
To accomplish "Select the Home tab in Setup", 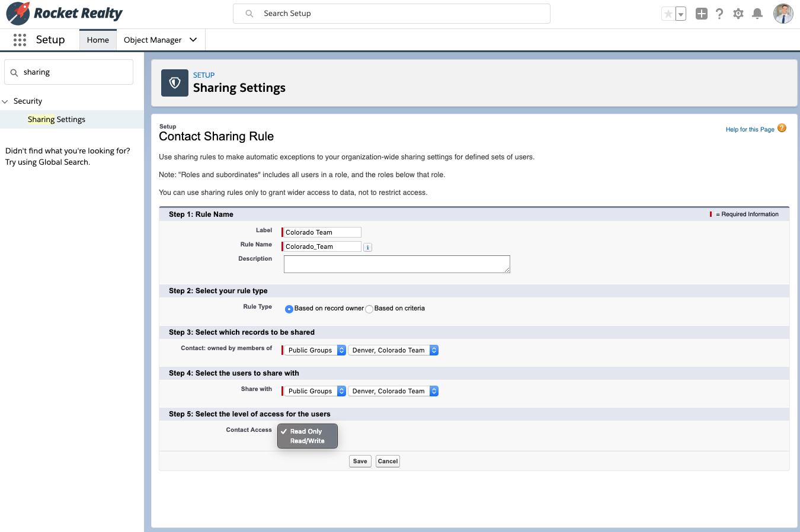I will point(97,39).
